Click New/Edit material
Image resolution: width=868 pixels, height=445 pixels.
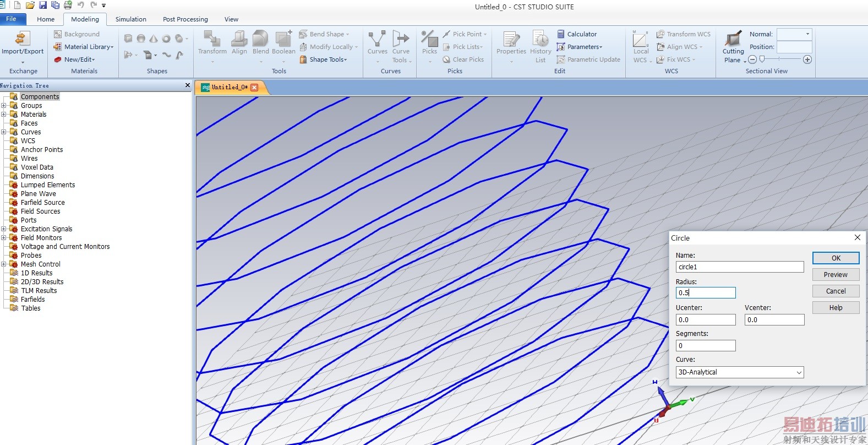click(x=75, y=59)
